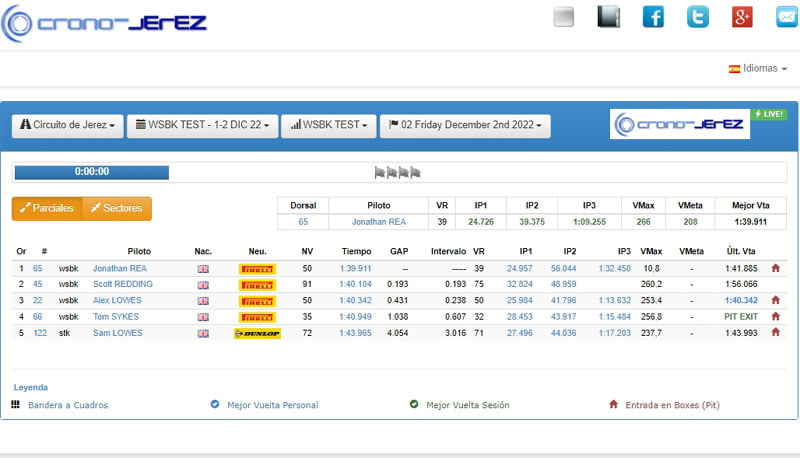Click the film strip video icon
Viewport: 800px width, 458px height.
tap(608, 17)
